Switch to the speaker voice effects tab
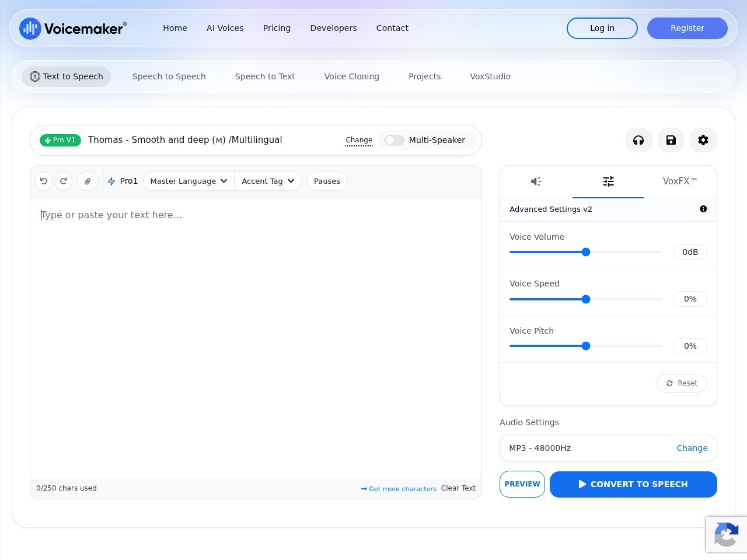This screenshot has width=747, height=560. coord(536,181)
